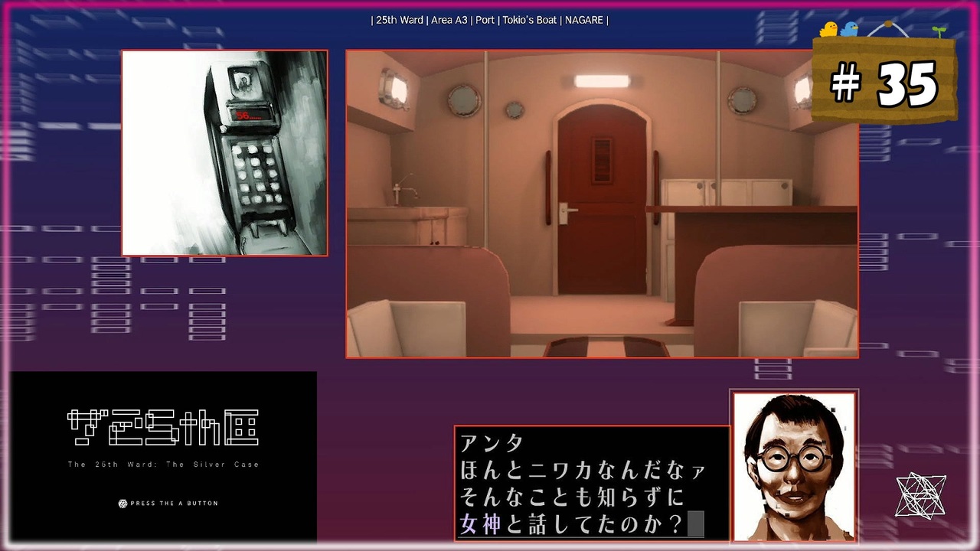Click the dialogue line "女神と話してたのか？"
The image size is (980, 551).
click(573, 524)
